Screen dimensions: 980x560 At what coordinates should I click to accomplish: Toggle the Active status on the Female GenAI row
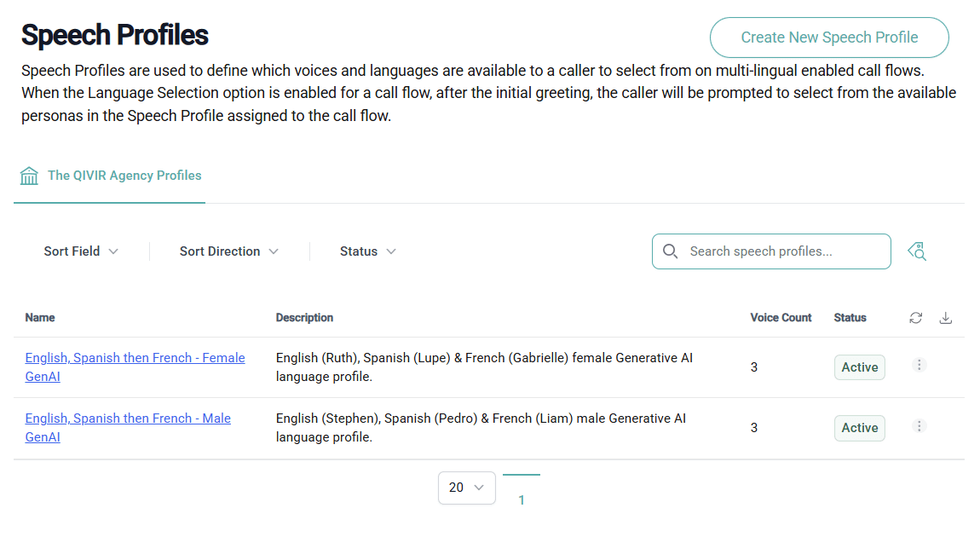click(859, 367)
